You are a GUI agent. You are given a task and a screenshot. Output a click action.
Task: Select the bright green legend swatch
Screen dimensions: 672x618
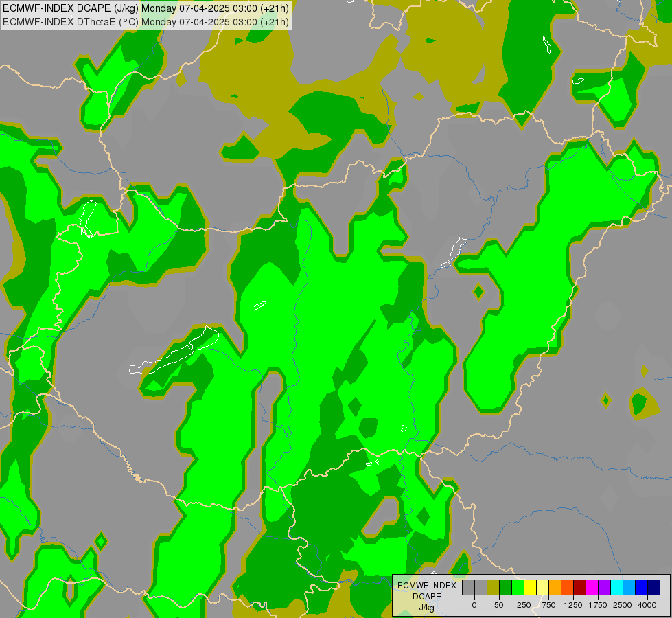pos(518,588)
